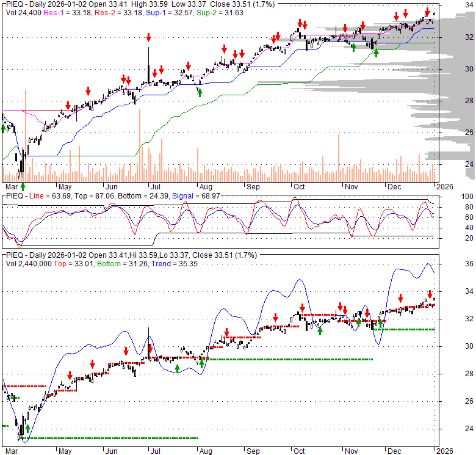Click the 2026 label on the bottom time axis
This screenshot has height=455, width=476.
(x=443, y=453)
